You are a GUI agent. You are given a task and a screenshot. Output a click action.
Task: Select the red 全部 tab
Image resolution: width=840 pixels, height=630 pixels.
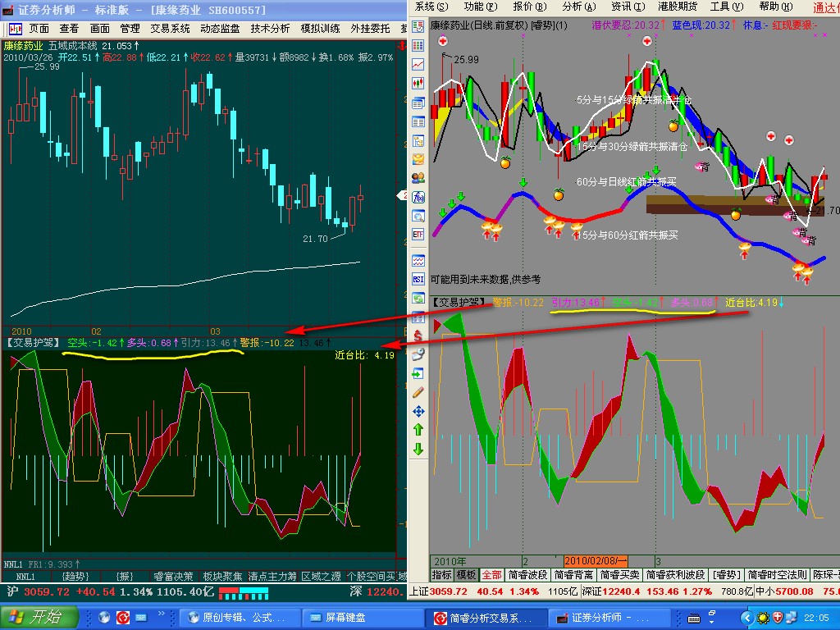(x=492, y=575)
